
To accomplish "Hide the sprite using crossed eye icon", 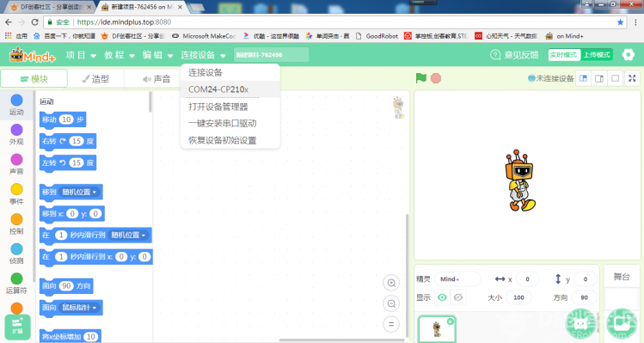I will tap(458, 297).
